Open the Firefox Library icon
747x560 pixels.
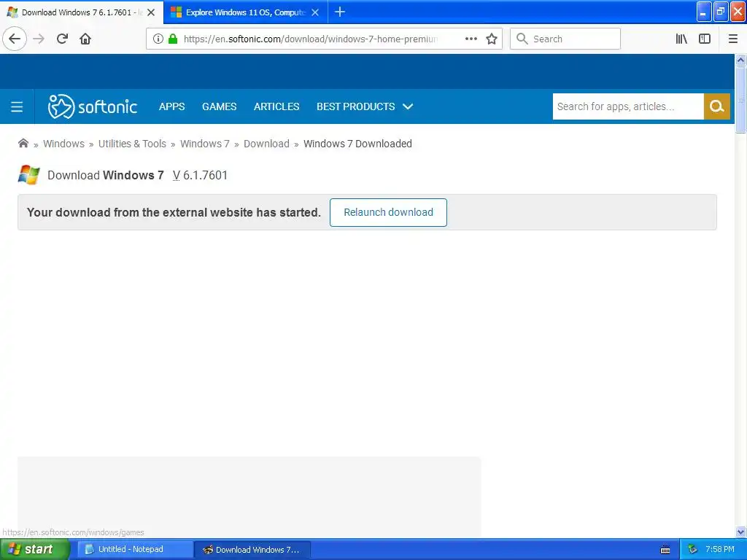(681, 39)
